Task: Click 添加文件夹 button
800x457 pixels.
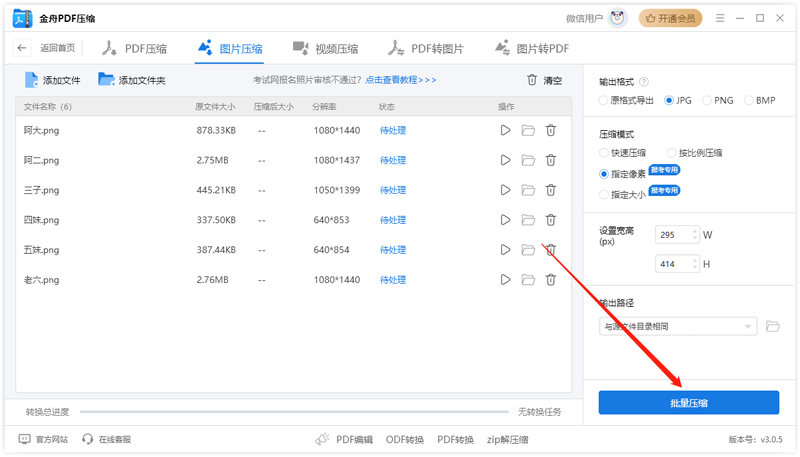Action: coord(132,80)
